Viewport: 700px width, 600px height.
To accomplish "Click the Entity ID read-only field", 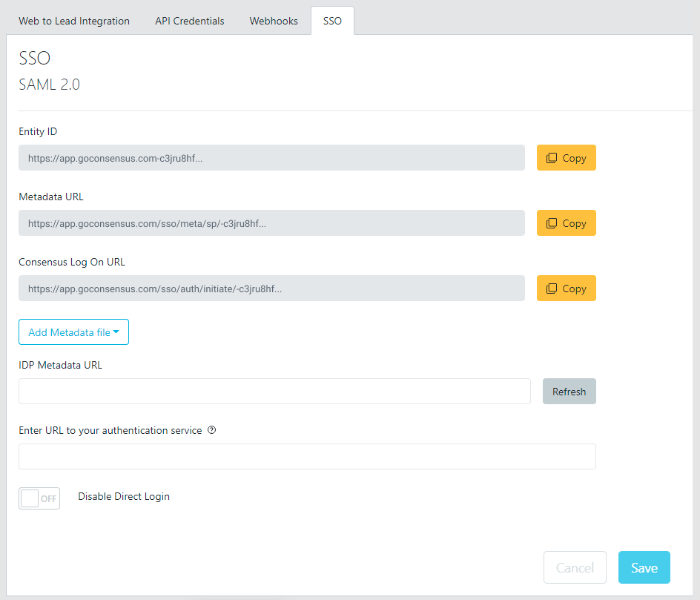I will click(x=271, y=157).
